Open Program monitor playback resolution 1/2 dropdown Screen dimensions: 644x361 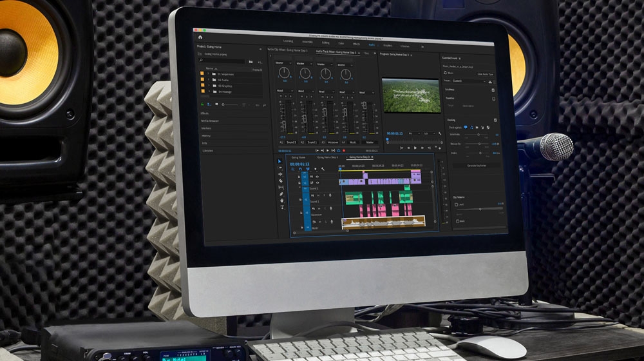[x=428, y=133]
